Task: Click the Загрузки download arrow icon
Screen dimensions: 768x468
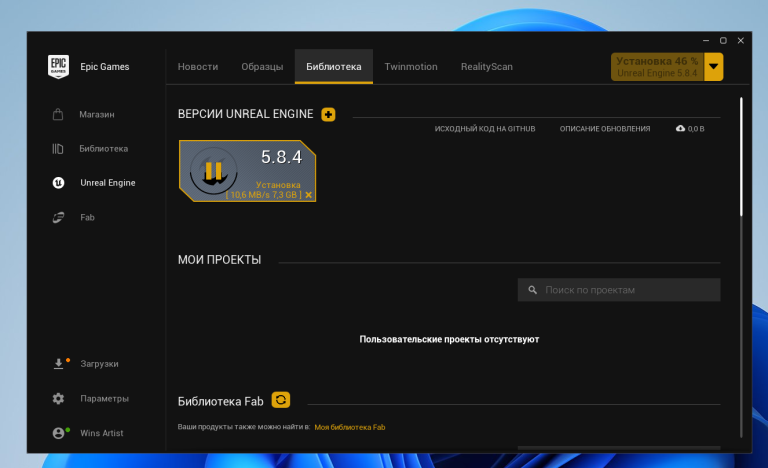Action: pyautogui.click(x=58, y=364)
